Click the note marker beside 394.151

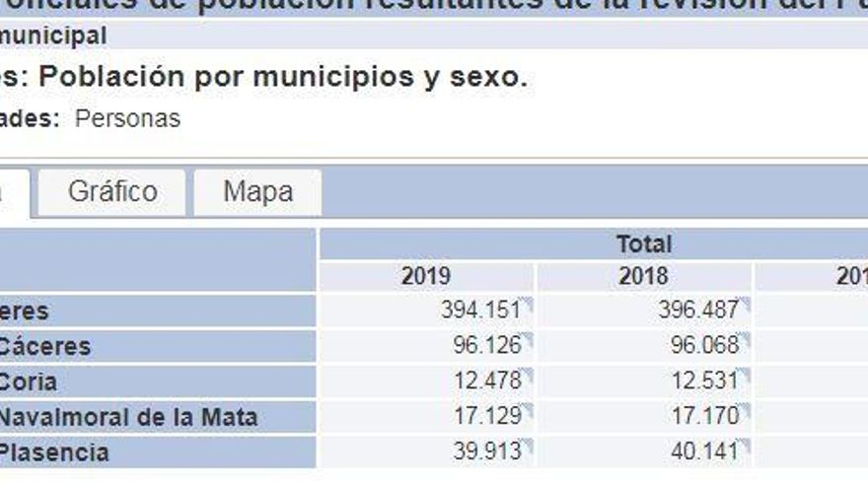point(527,304)
